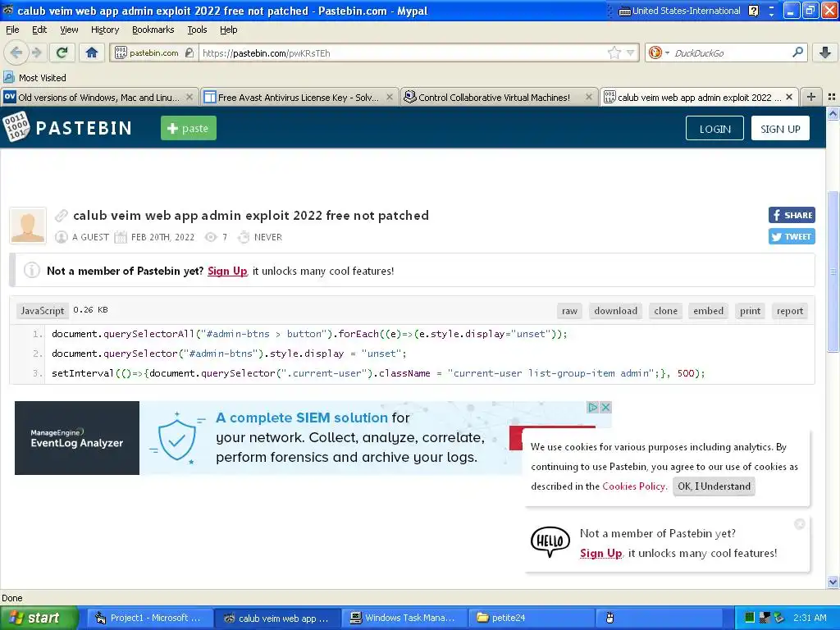This screenshot has height=630, width=840.
Task: Click the Sign Up link in the member notice
Action: [x=227, y=271]
